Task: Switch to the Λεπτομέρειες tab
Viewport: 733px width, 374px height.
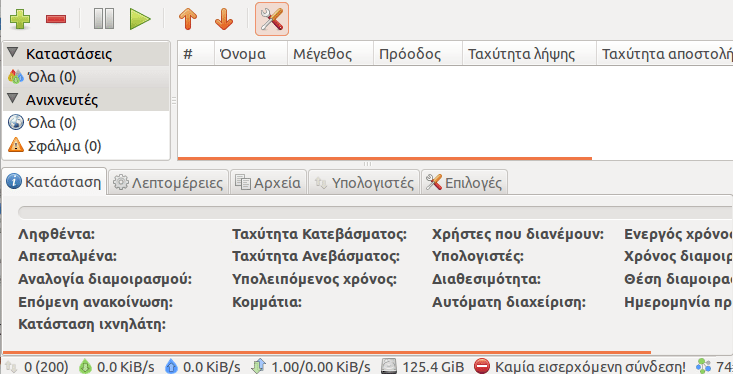Action: click(168, 182)
